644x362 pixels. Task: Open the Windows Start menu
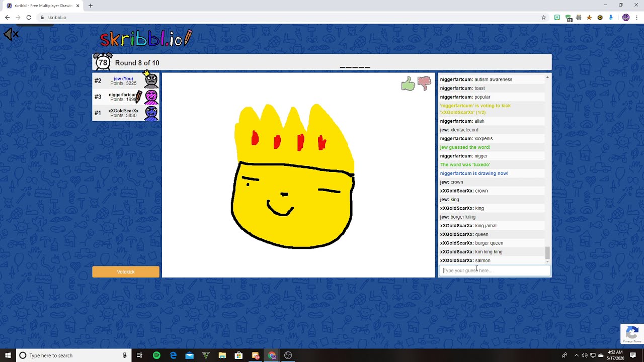tap(8, 355)
